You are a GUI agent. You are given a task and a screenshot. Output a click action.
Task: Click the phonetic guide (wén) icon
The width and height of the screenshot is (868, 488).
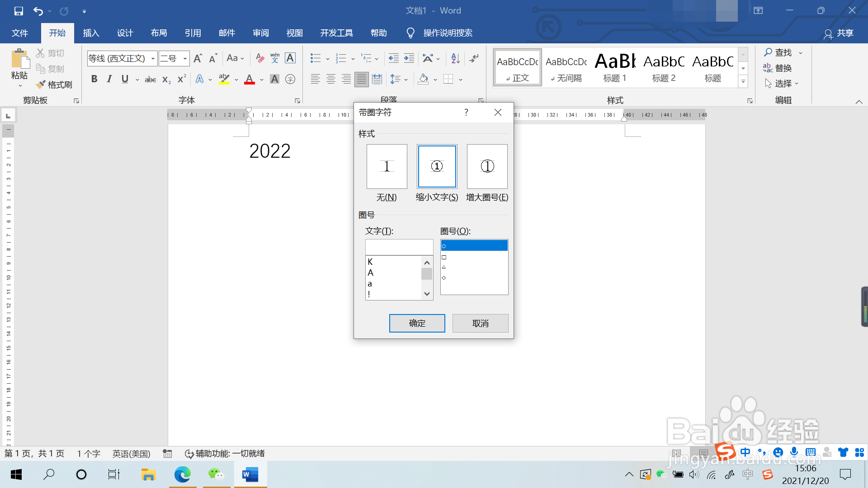[x=274, y=58]
